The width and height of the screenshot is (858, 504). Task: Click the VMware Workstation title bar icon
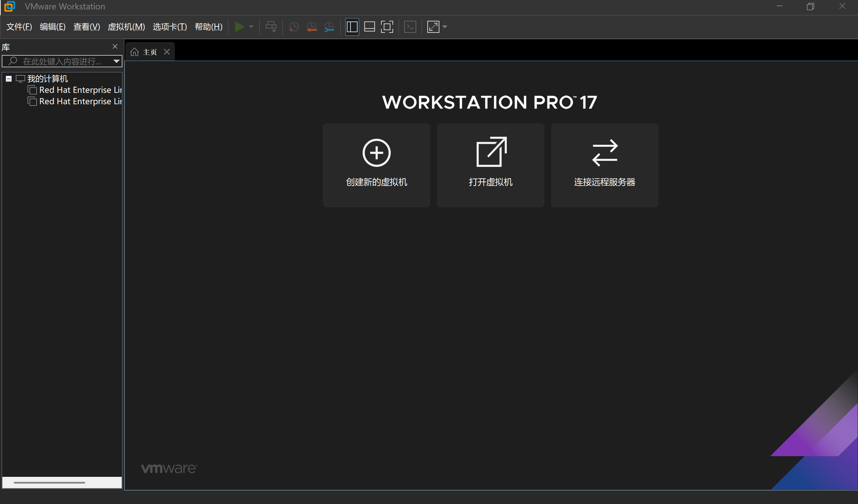pyautogui.click(x=9, y=6)
